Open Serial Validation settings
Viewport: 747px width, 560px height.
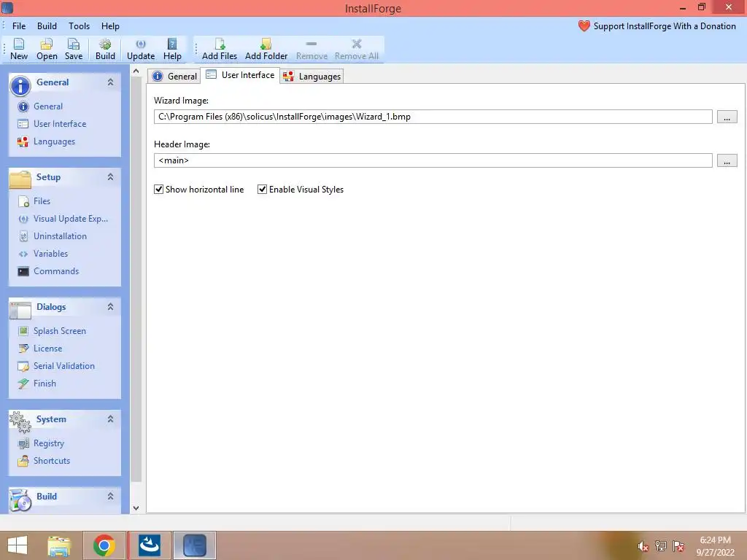[56, 366]
